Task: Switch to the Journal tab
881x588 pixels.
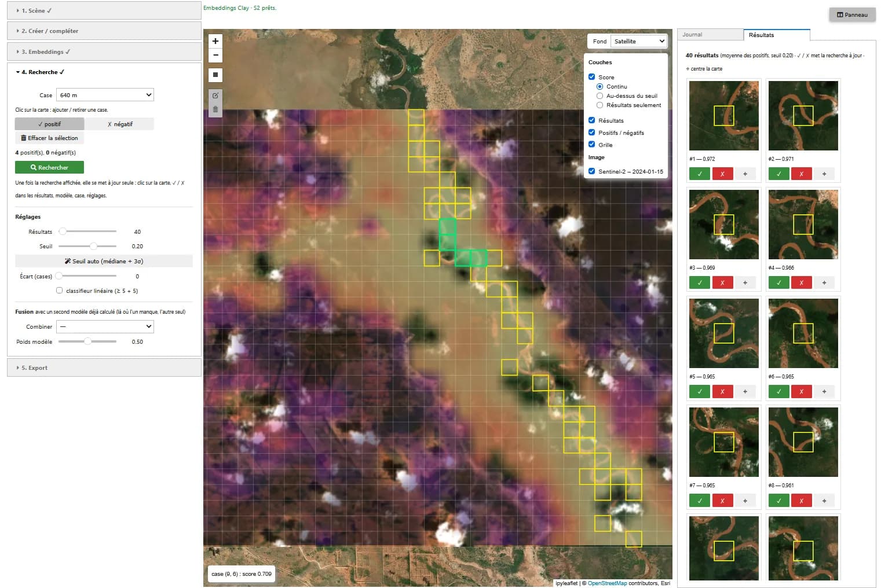Action: (710, 35)
